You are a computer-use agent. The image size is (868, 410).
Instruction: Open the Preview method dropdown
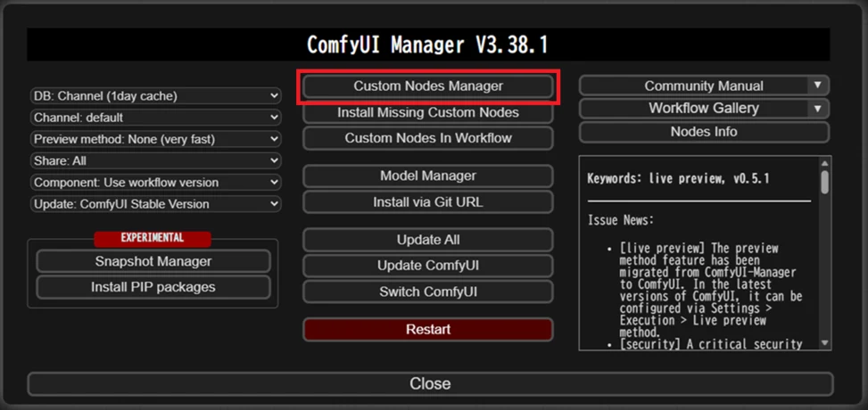[x=155, y=139]
